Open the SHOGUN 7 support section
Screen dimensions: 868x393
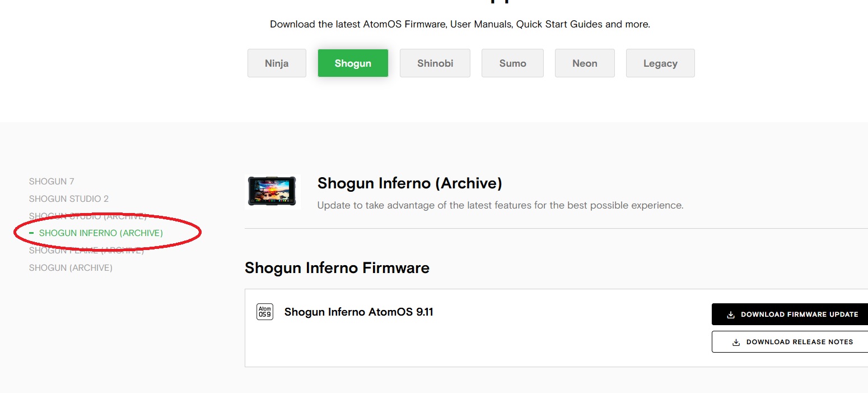tap(52, 181)
